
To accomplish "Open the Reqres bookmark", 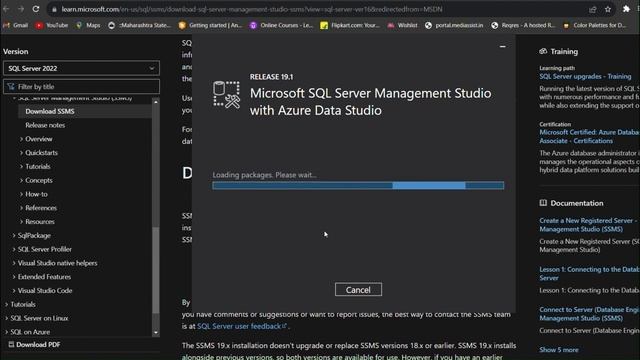I will 523,25.
